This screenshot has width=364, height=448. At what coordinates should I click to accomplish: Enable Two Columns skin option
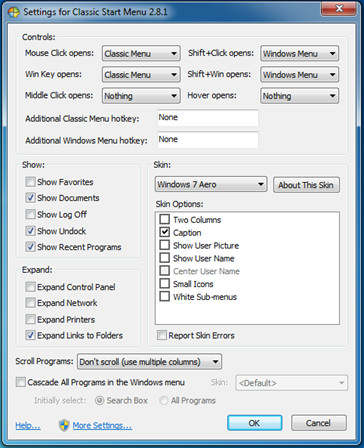click(x=164, y=219)
